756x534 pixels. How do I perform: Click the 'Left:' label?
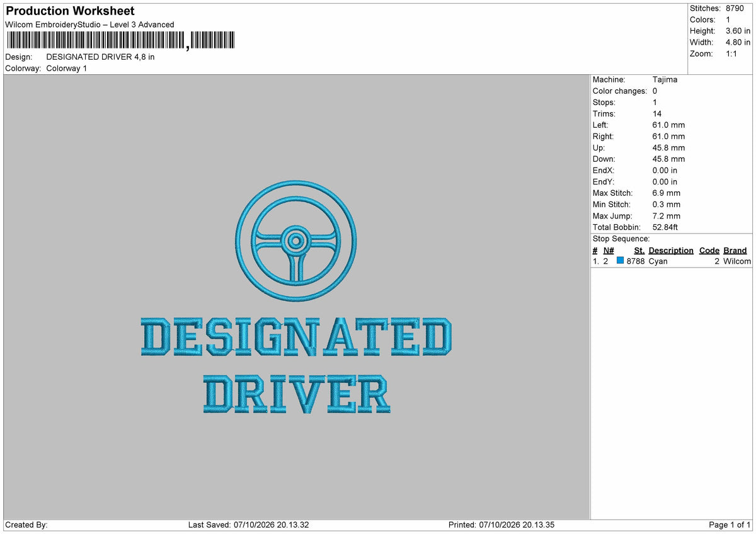point(600,125)
